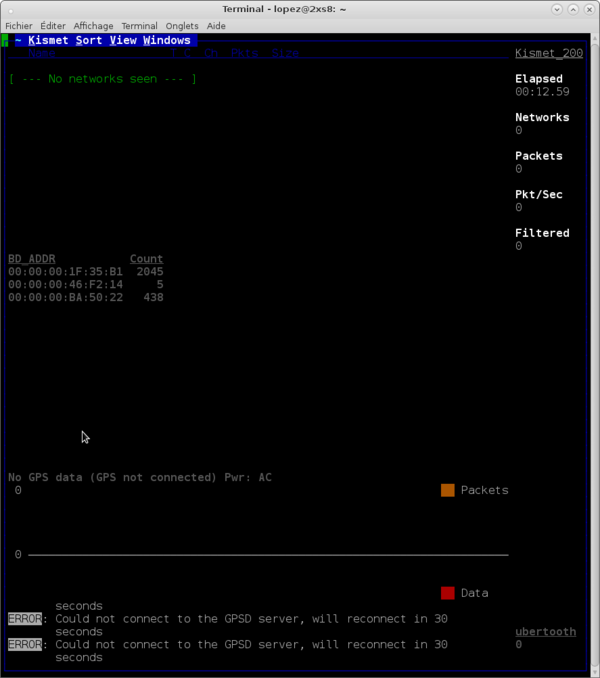Screen dimensions: 600x678
Task: Open the Onglets menu
Action: pyautogui.click(x=182, y=26)
